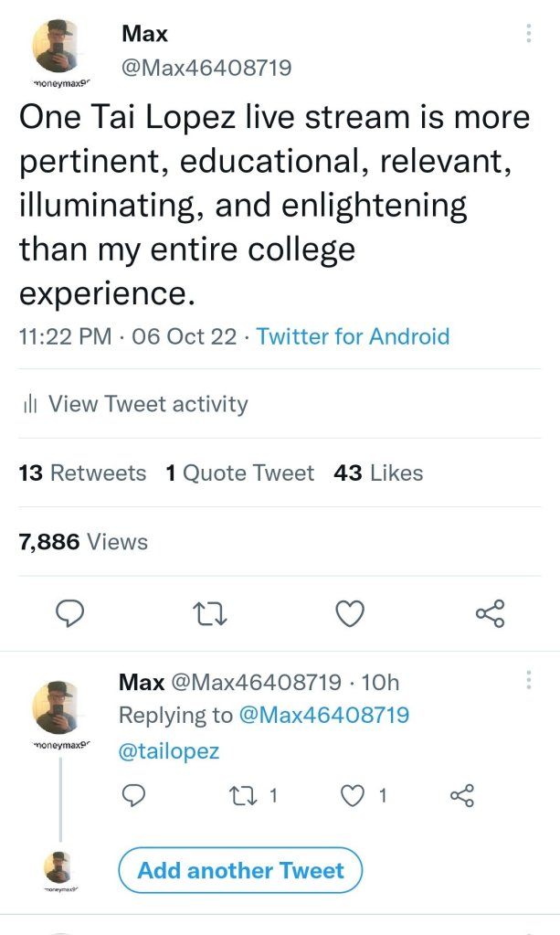Open the @tailopez mention link
This screenshot has height=935, width=560.
(169, 751)
